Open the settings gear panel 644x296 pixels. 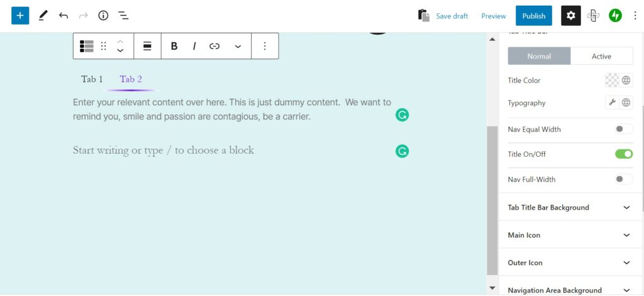[570, 16]
